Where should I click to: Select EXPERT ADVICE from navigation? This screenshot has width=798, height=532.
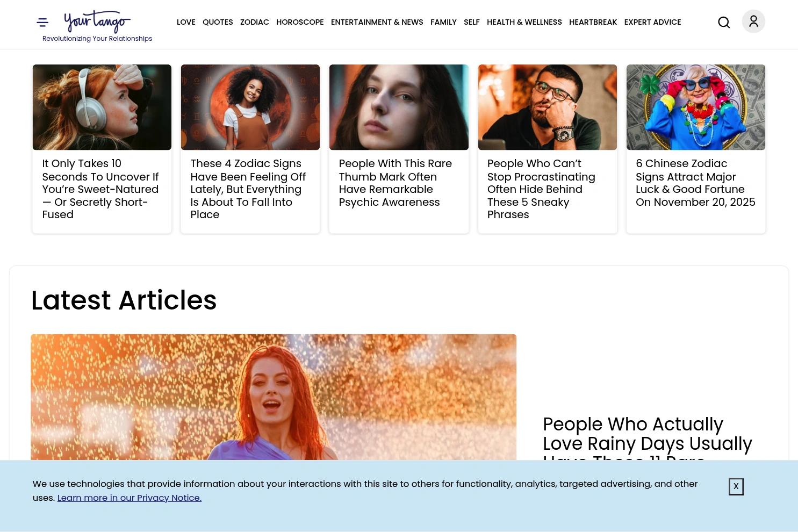[x=652, y=22]
